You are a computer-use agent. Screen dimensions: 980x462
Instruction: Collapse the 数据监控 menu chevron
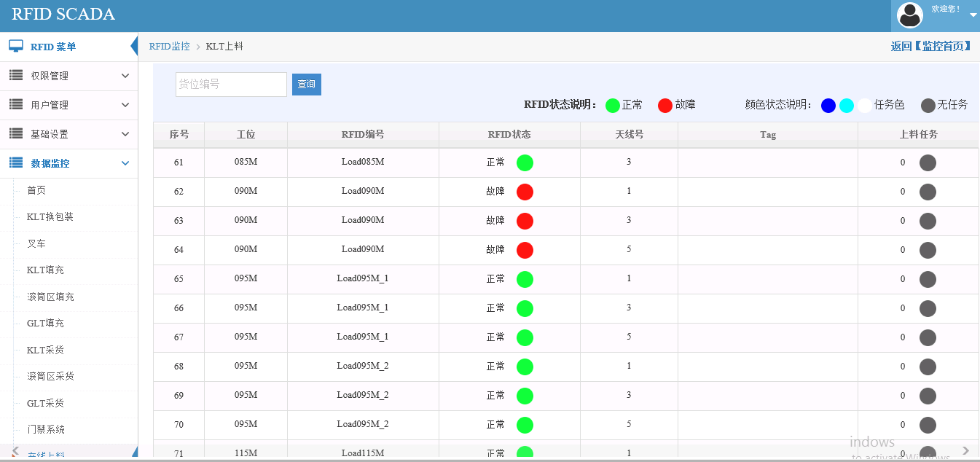(x=125, y=163)
